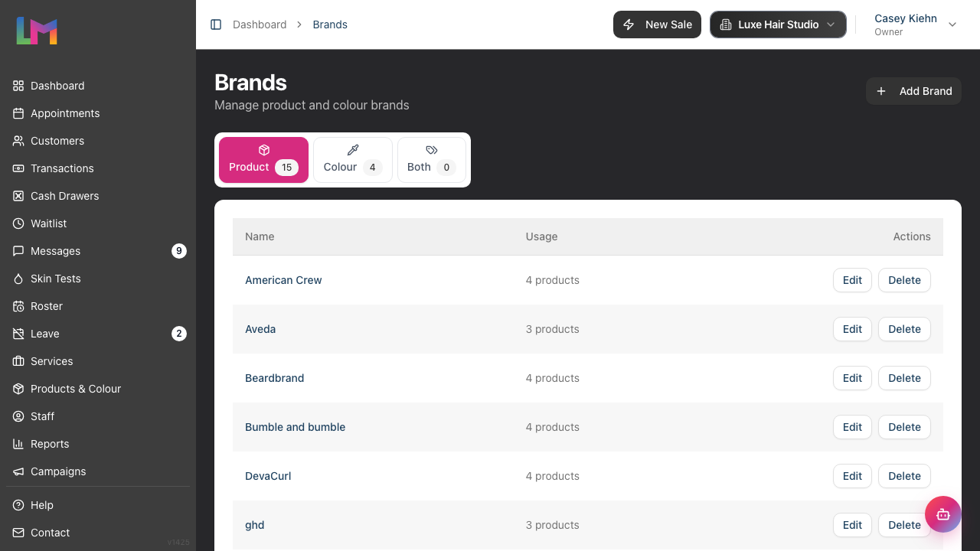Click the Both tab count badge 0
Image resolution: width=980 pixels, height=551 pixels.
coord(446,168)
